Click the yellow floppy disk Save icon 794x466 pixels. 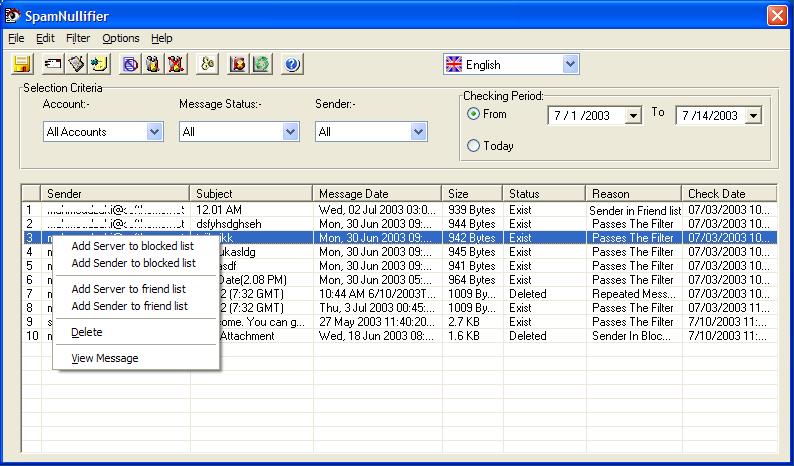[x=22, y=64]
